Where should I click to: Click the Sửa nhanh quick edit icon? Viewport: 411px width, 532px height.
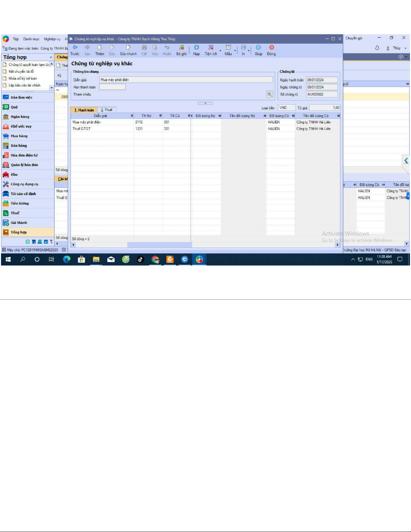tap(128, 48)
